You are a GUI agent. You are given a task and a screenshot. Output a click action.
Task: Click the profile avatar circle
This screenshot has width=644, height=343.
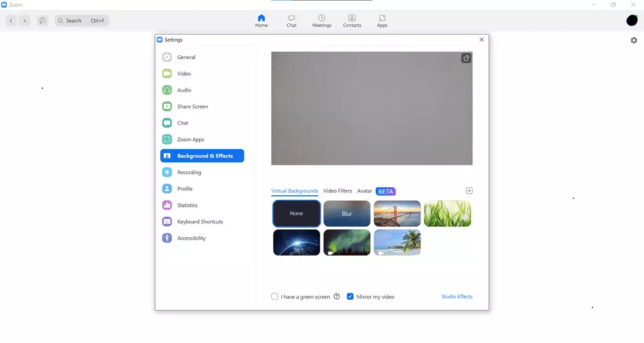(x=632, y=20)
